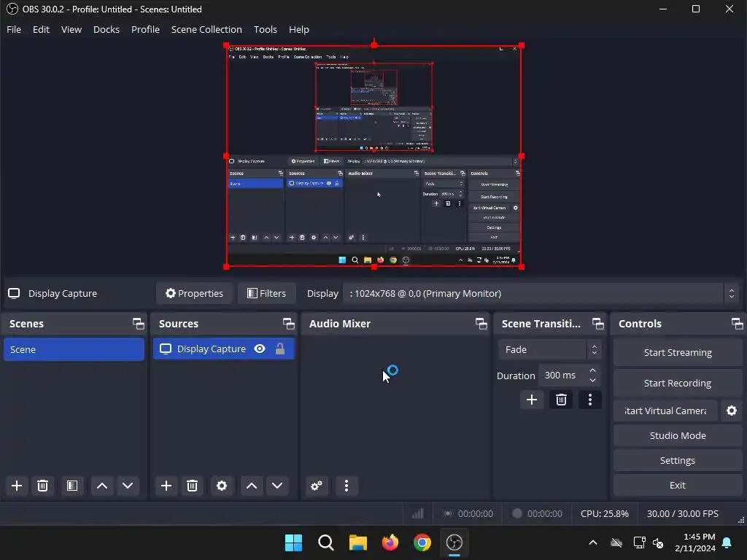
Task: Select Display Capture source row
Action: click(223, 349)
